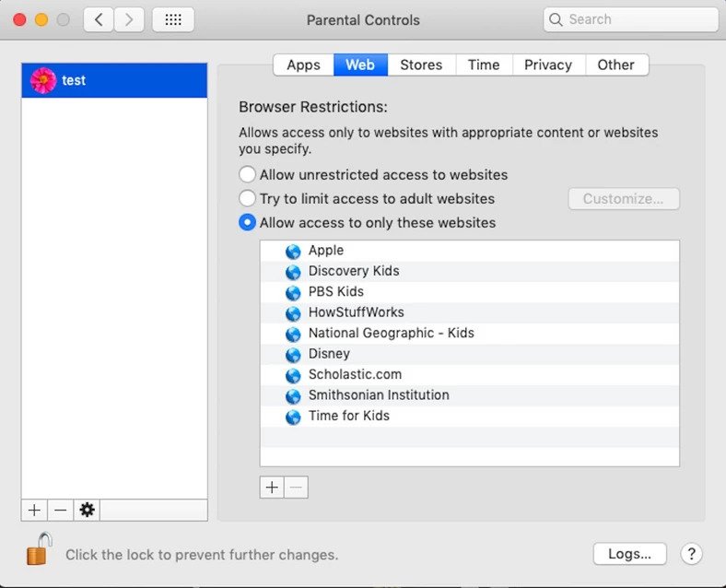Close the Parental Controls window
Screen dimensions: 726x588
coord(19,20)
